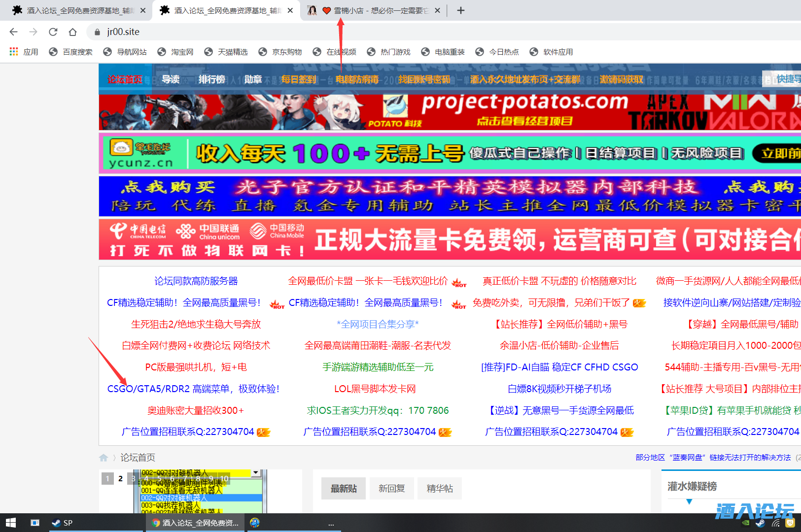This screenshot has height=532, width=801.
Task: Open 余温小店-低价辅助-企业售后 link
Action: [x=559, y=345]
